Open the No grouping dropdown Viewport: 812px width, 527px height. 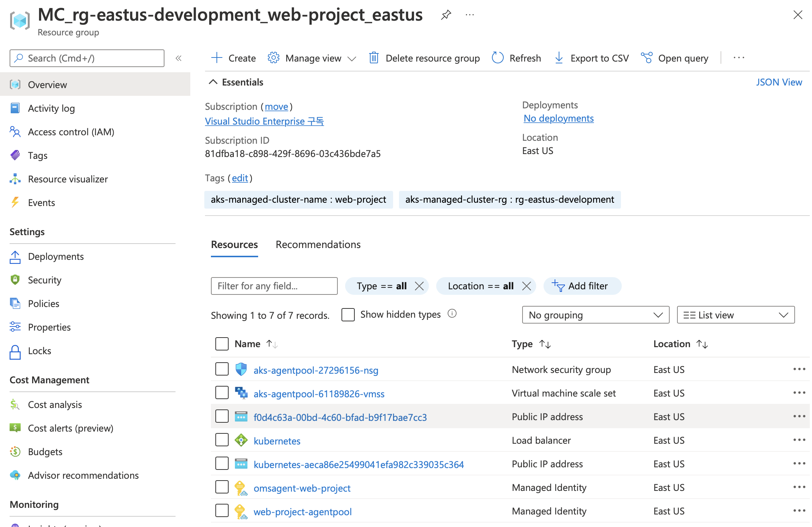(595, 315)
